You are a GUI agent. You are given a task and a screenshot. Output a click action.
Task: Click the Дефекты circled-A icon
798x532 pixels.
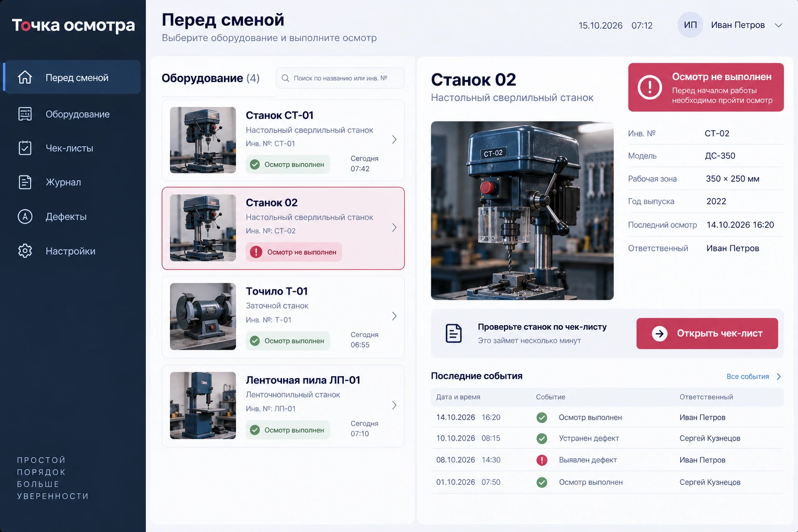[x=25, y=217]
